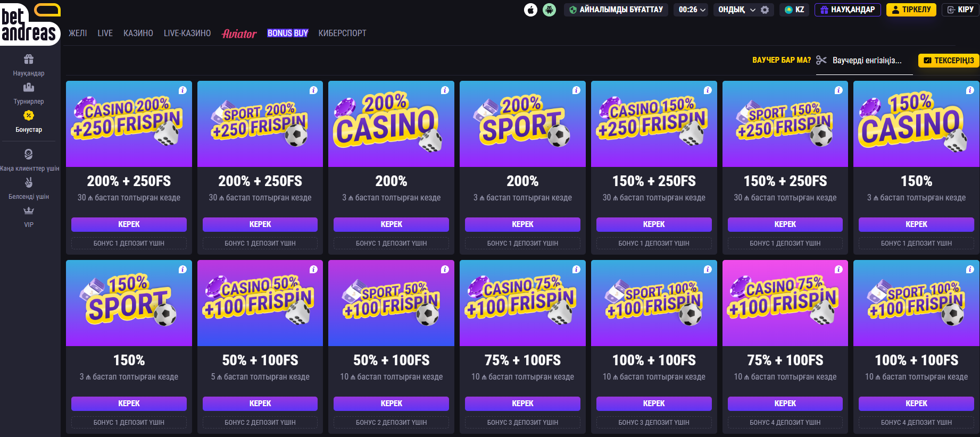
Task: Click the info icon on the 150% Sport card
Action: [182, 270]
